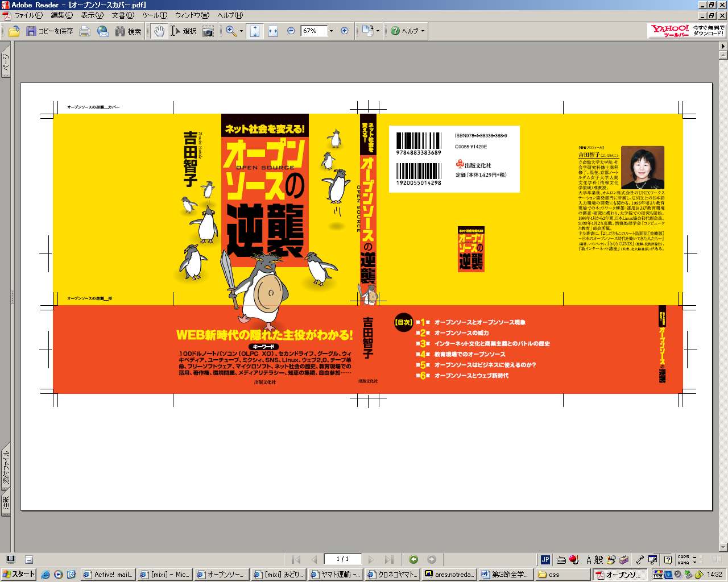Click the Zoom In plus icon
The width and height of the screenshot is (728, 582).
coord(344,31)
